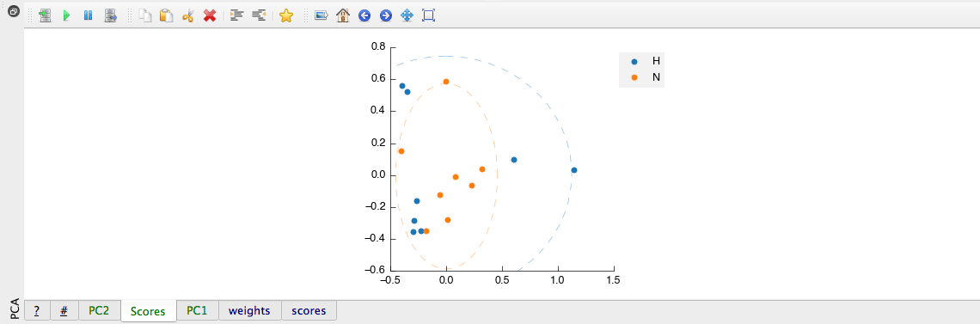Click the 'H' legend label
Screen dimensions: 980x324
click(656, 61)
